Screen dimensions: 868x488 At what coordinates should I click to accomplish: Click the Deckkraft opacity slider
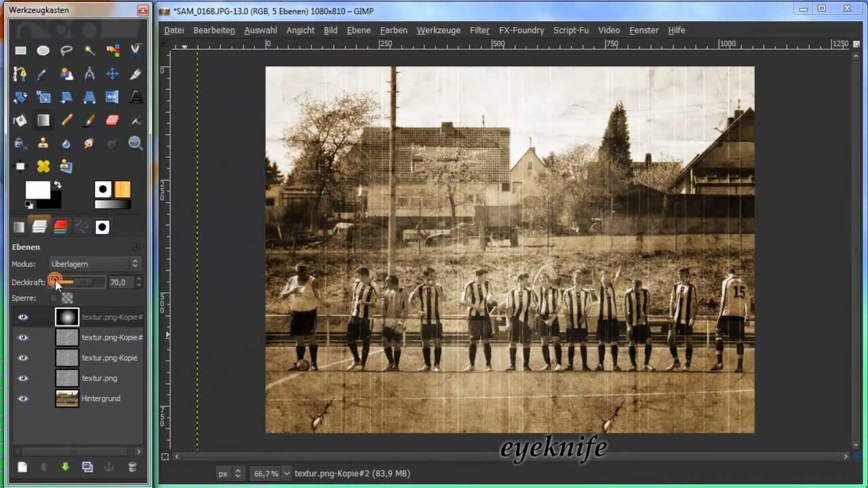(x=77, y=282)
